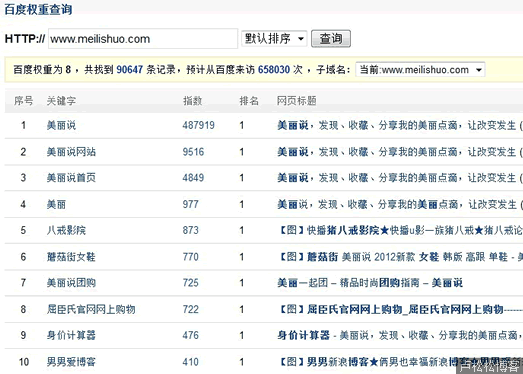
Task: Open the 美丽说 keyword link
Action: click(x=61, y=125)
